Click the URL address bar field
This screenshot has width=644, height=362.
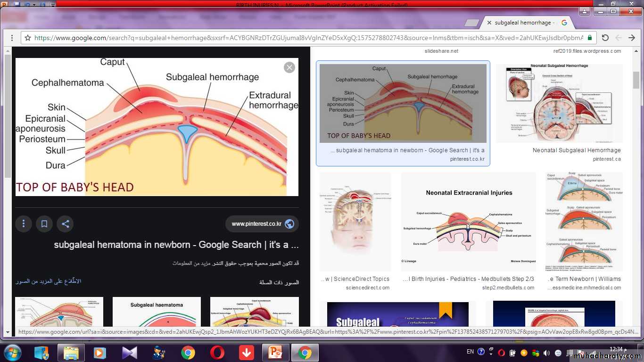(306, 38)
